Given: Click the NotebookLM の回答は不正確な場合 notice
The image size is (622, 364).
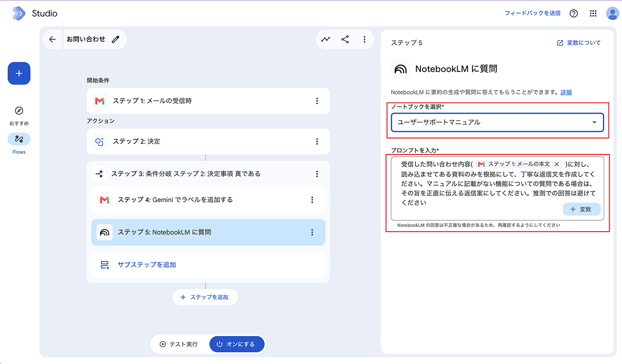Looking at the screenshot, I should click(x=478, y=225).
